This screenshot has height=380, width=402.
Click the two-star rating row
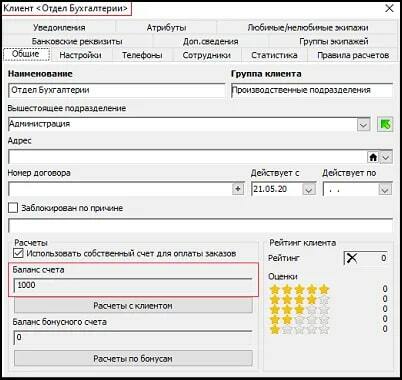[x=299, y=320]
